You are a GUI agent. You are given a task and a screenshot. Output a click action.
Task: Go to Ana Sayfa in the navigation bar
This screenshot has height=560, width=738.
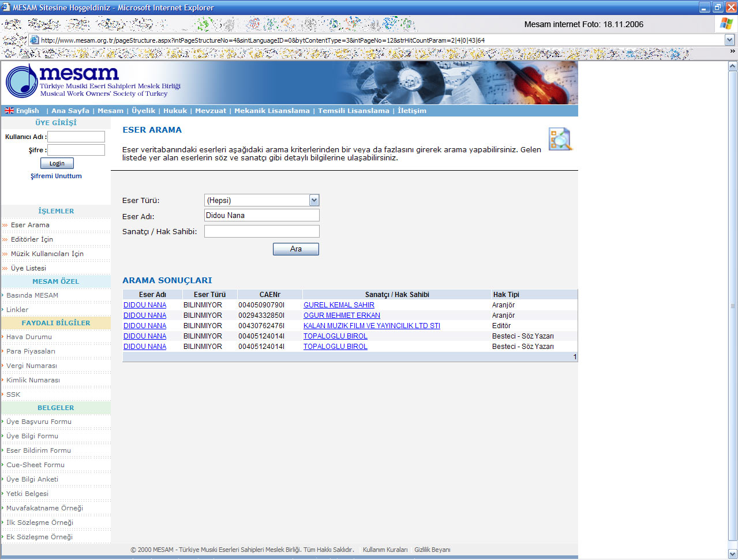[70, 111]
